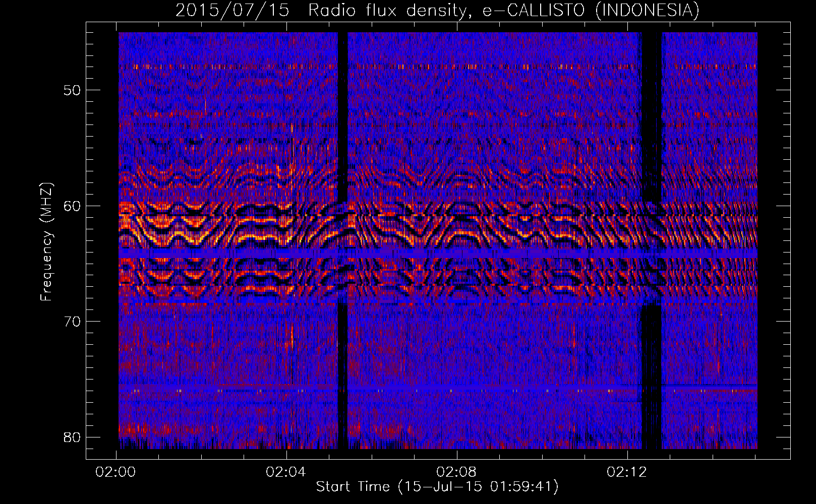Click the 80 frequency tick label
The height and width of the screenshot is (504, 816).
pos(72,437)
